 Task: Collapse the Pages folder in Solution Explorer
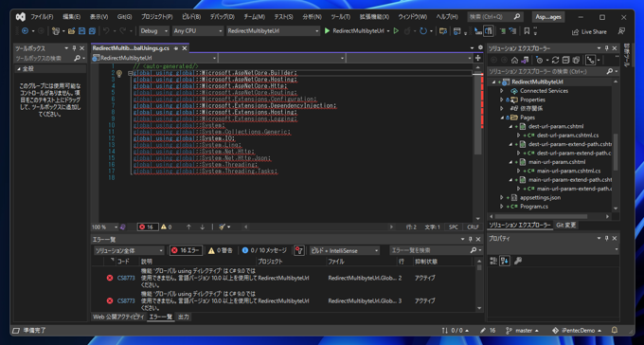502,118
